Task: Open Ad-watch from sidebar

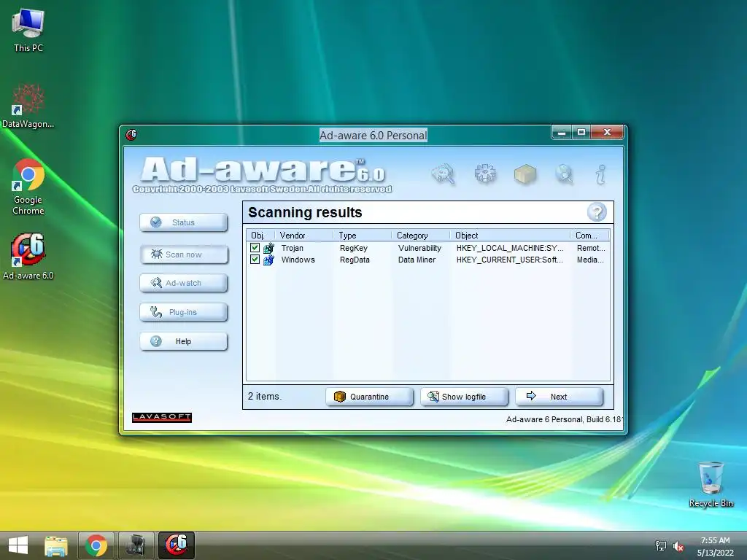Action: [x=183, y=283]
